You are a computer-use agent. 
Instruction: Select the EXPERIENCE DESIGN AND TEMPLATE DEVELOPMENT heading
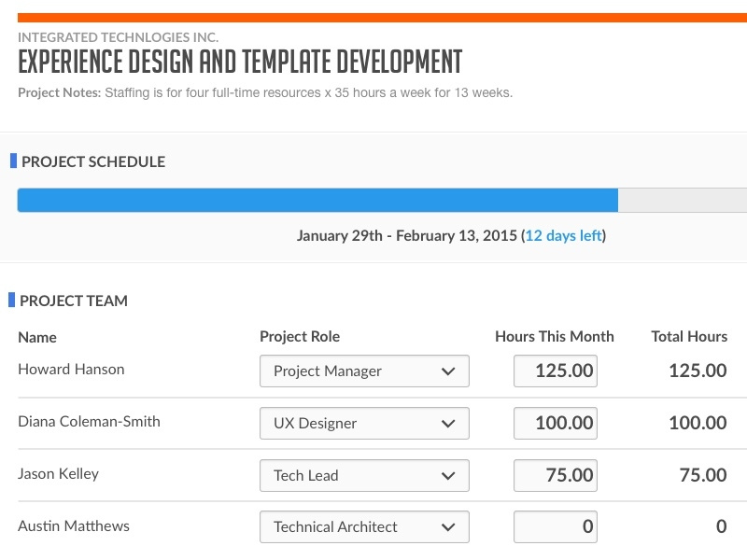pyautogui.click(x=239, y=63)
